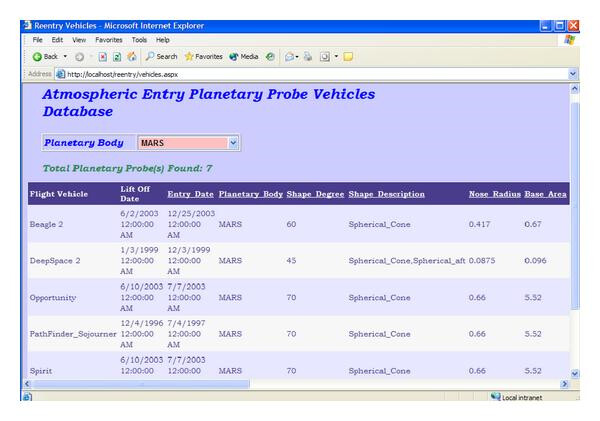Click the Spherical_Cone,Spherical_aft description
The height and width of the screenshot is (421, 600).
407,261
